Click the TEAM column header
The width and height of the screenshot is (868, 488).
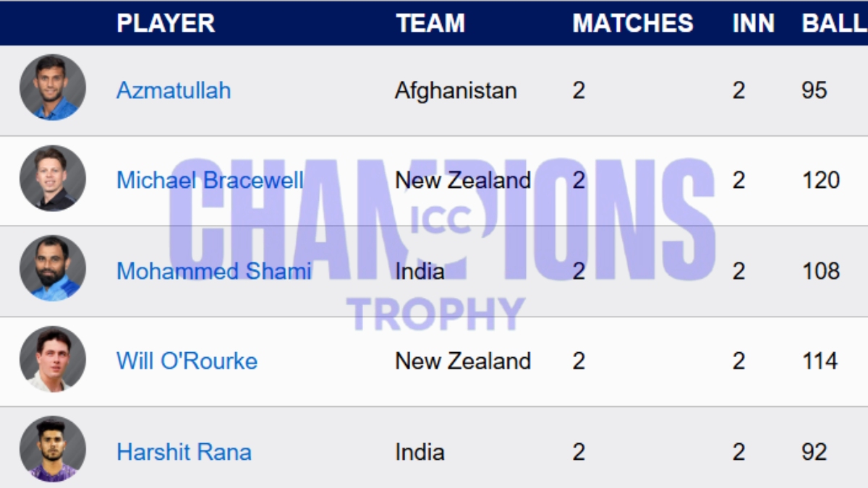point(429,23)
